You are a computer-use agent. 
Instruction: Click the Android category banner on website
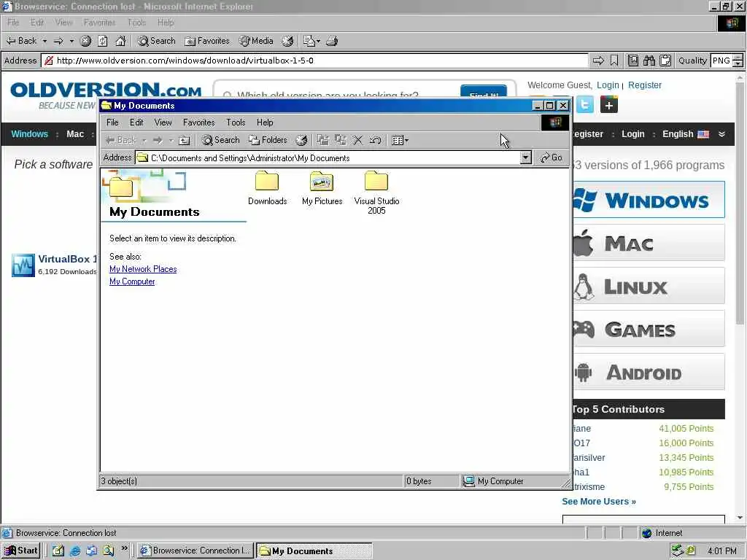(649, 372)
